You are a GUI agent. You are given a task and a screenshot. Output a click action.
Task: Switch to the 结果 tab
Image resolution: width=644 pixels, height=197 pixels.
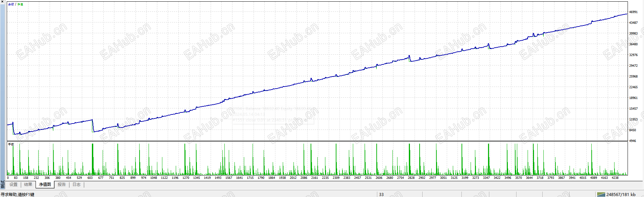(x=28, y=185)
